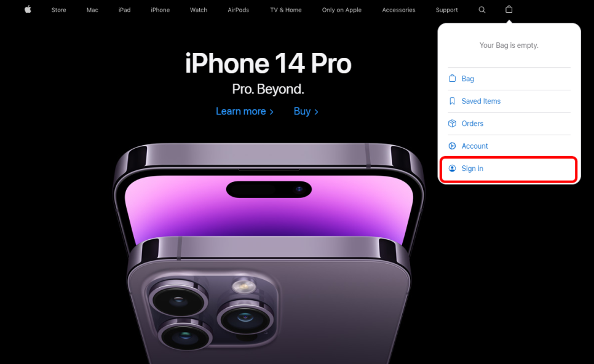Screen dimensions: 594x364
Task: Select iPhone in navigation bar
Action: [x=160, y=10]
